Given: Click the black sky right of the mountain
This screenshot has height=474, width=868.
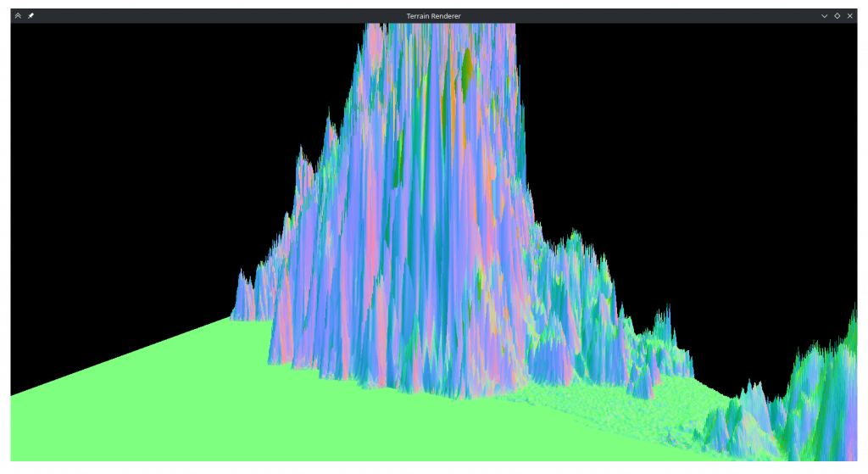Looking at the screenshot, I should [x=695, y=127].
